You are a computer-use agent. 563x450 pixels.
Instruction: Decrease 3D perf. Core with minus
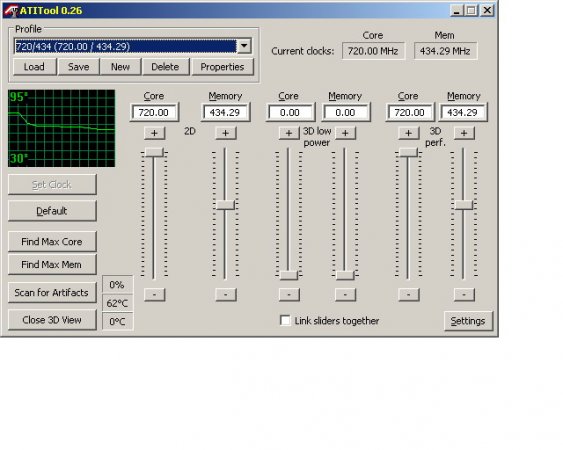click(x=409, y=294)
